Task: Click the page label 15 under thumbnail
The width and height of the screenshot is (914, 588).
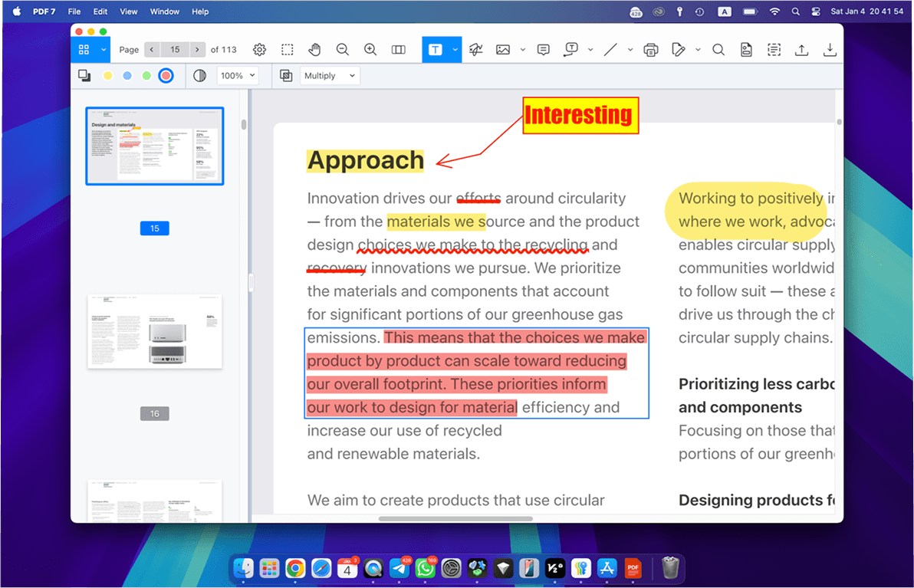Action: [x=154, y=228]
